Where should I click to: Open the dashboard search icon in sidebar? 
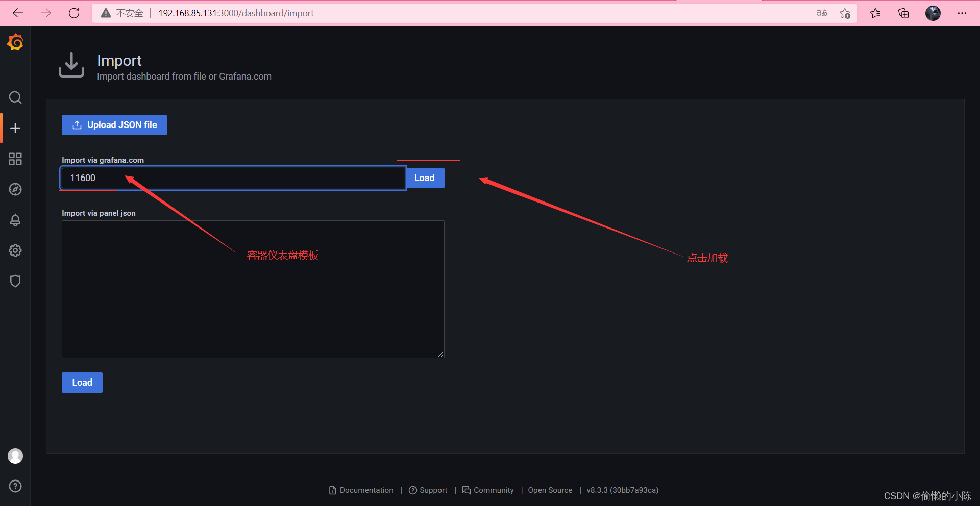[x=15, y=97]
